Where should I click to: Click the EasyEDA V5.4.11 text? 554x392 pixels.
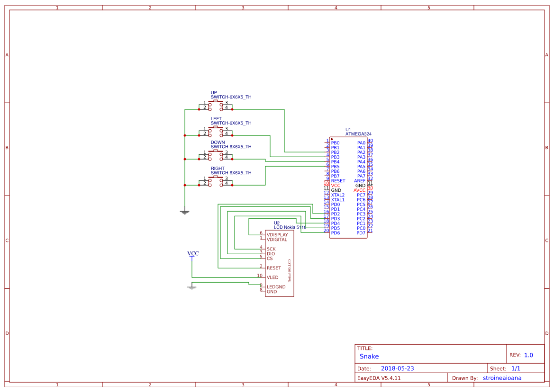coord(379,378)
